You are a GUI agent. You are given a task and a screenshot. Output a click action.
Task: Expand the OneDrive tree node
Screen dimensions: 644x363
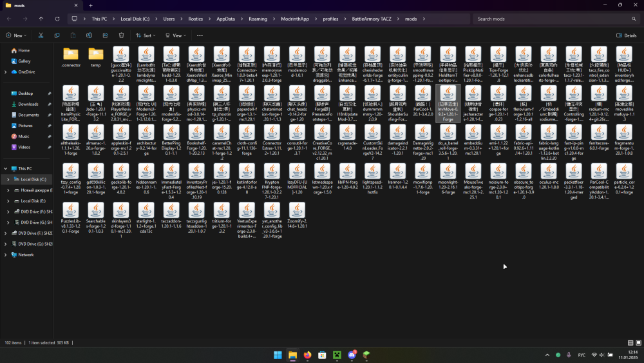pos(5,72)
